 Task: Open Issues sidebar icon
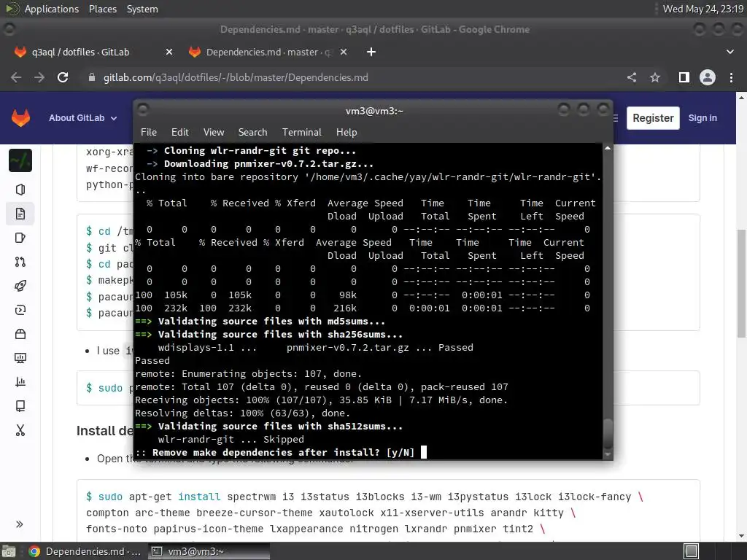pyautogui.click(x=20, y=238)
